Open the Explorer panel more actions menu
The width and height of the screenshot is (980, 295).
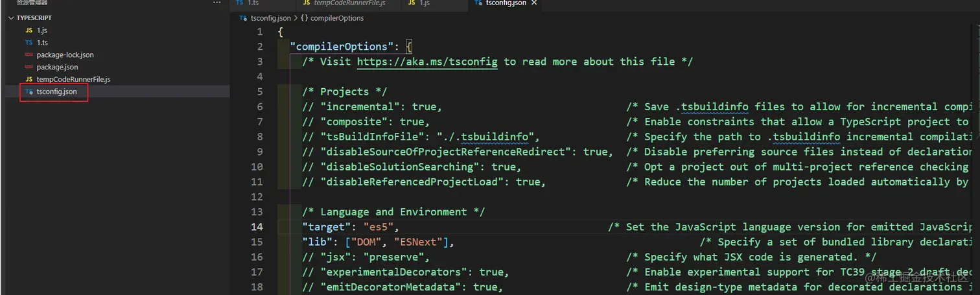216,3
